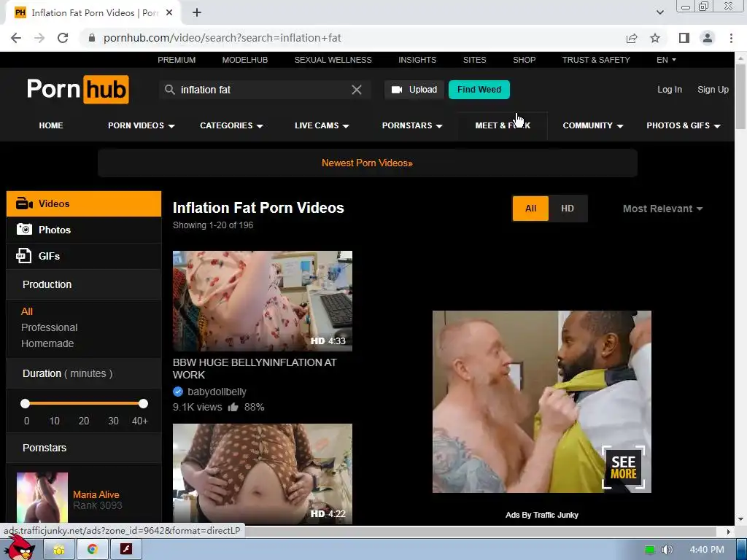Image resolution: width=747 pixels, height=560 pixels.
Task: Switch to Chrome in the taskbar
Action: 93,550
